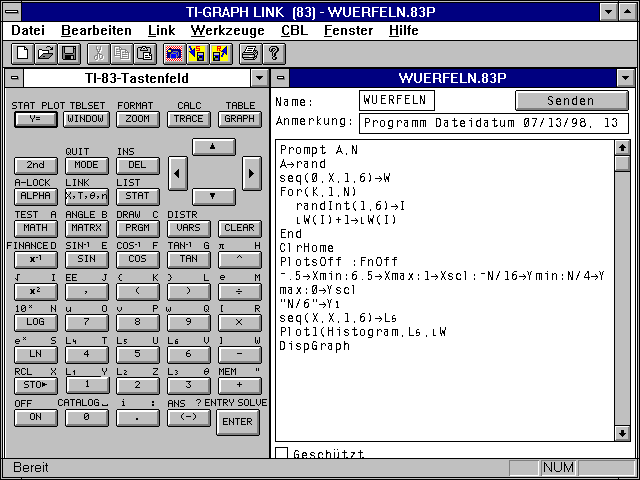
Task: Click the VARS key on keypad
Action: [x=189, y=228]
